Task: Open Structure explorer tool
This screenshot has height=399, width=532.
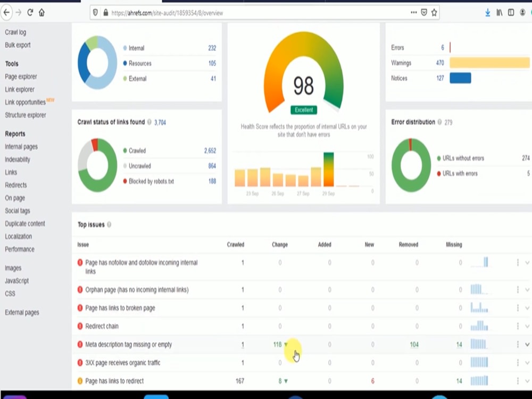Action: coord(26,115)
